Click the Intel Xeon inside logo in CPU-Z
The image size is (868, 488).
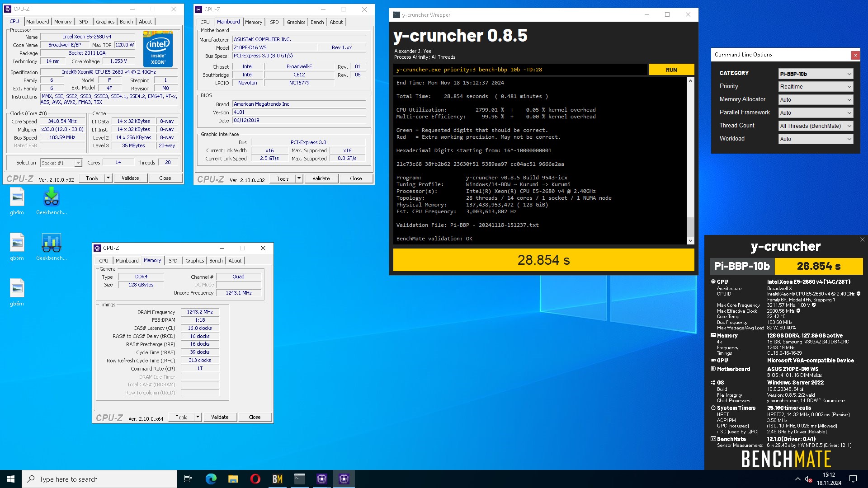click(158, 49)
